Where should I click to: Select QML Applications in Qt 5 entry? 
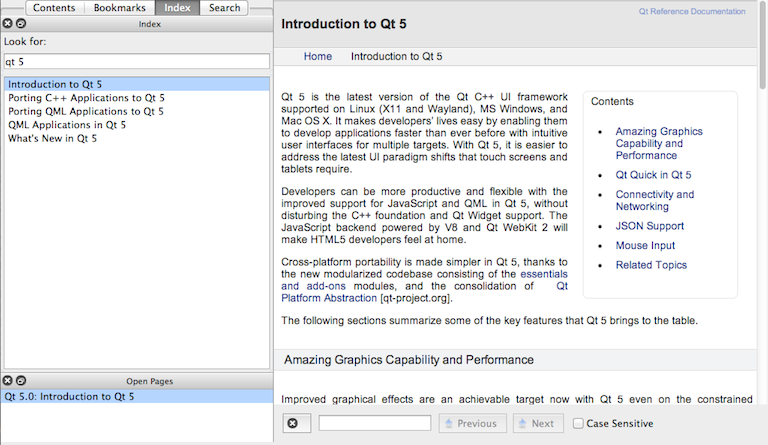click(137, 125)
